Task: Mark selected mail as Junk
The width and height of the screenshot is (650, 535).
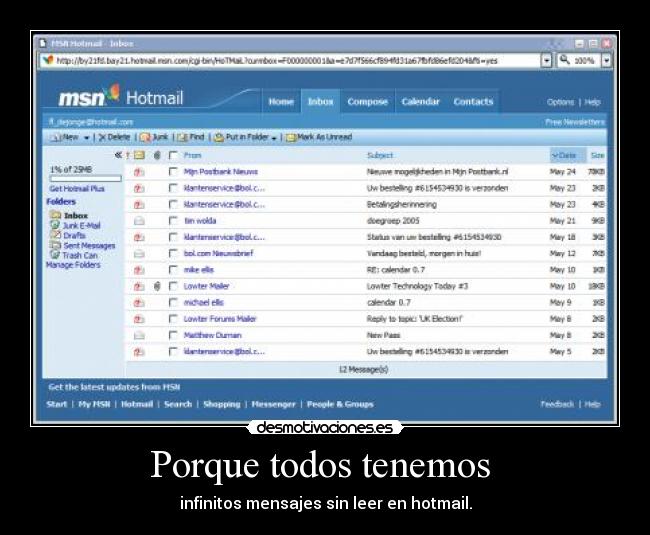Action: click(153, 137)
